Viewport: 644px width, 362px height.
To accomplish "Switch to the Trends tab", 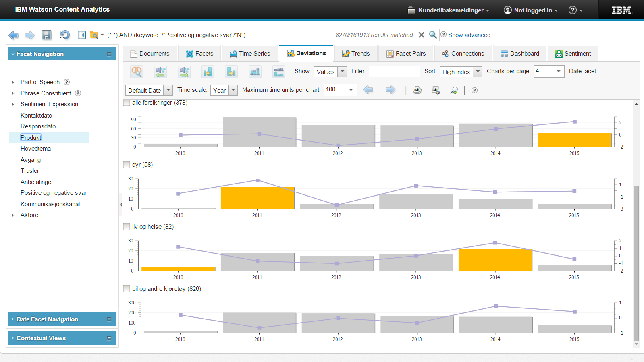I will (x=355, y=54).
